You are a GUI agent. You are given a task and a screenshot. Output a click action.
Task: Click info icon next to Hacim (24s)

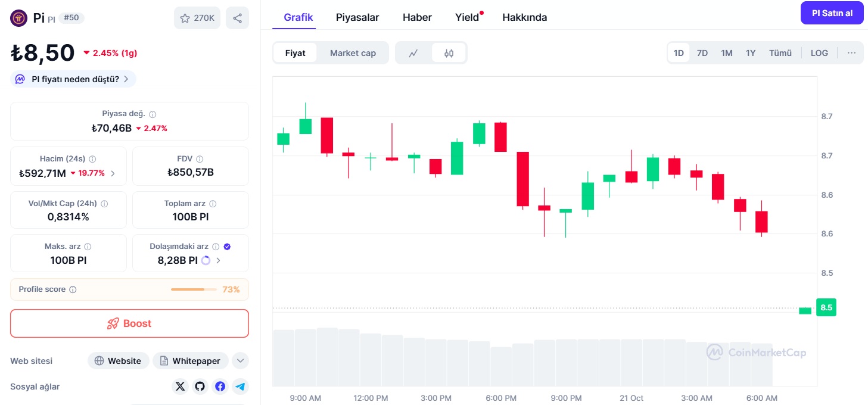point(92,159)
